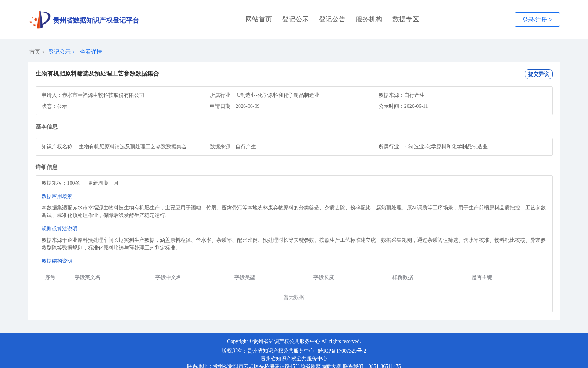The height and width of the screenshot is (368, 588).
Task: Go to 网站首页 in navigation
Action: click(259, 19)
